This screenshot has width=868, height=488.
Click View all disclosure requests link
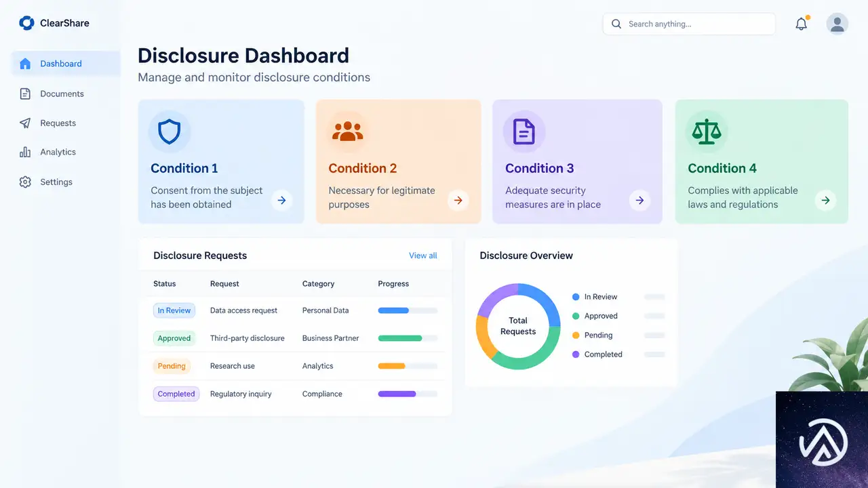(423, 256)
